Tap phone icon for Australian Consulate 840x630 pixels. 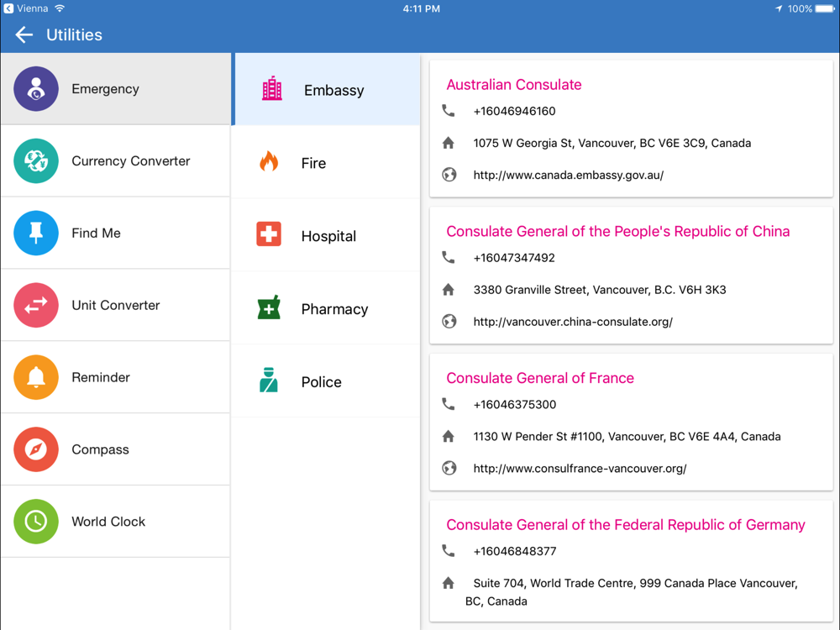coord(449,111)
